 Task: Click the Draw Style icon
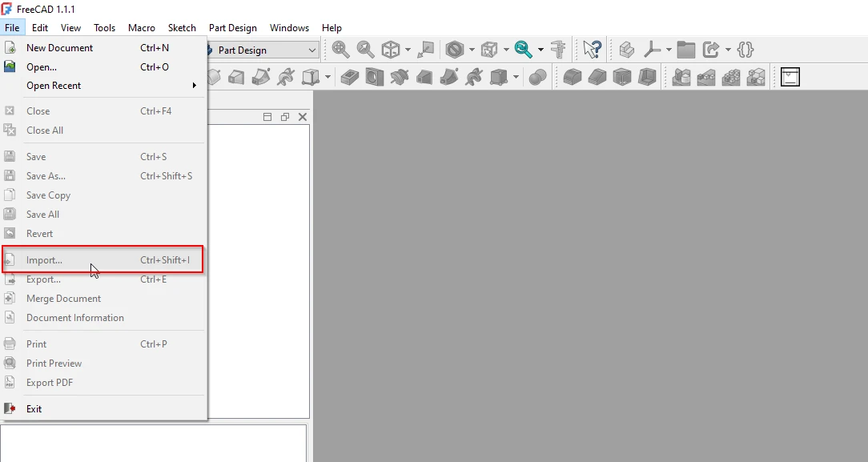click(x=455, y=50)
